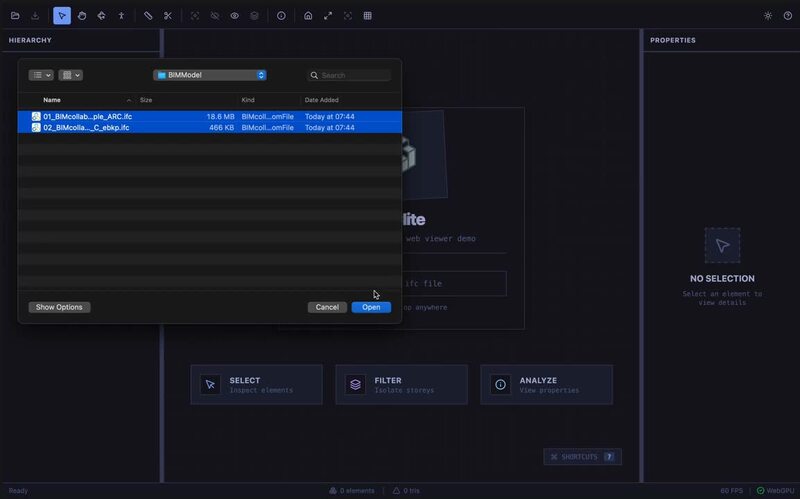Viewport: 800px width, 499px height.
Task: Open the help question mark icon
Action: click(x=788, y=16)
